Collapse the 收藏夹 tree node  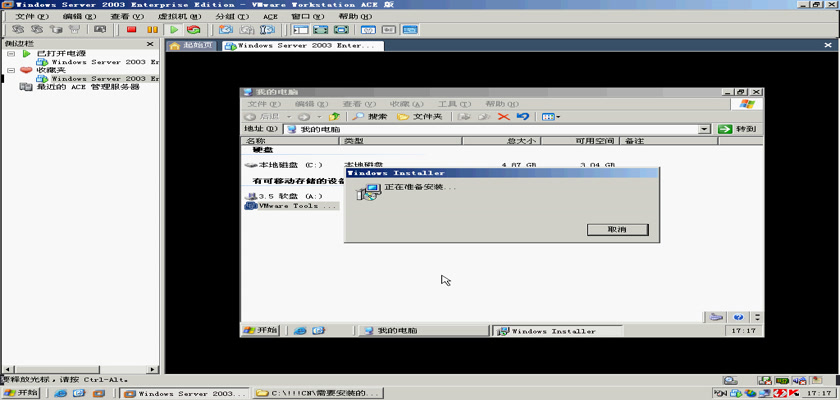coord(11,70)
